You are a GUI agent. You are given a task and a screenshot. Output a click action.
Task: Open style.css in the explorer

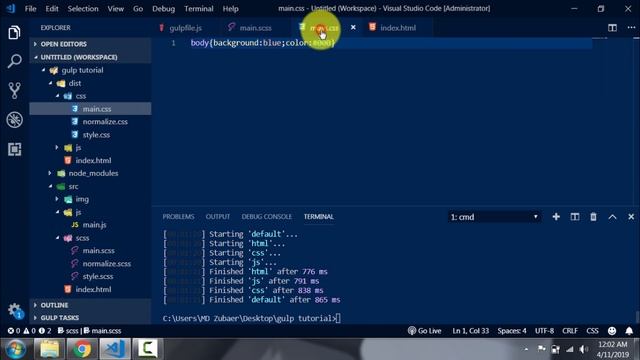pos(96,135)
